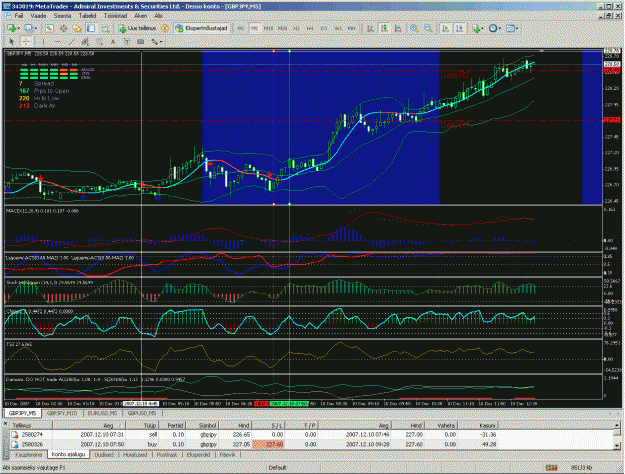Select the equidistant channel tool

(85, 41)
